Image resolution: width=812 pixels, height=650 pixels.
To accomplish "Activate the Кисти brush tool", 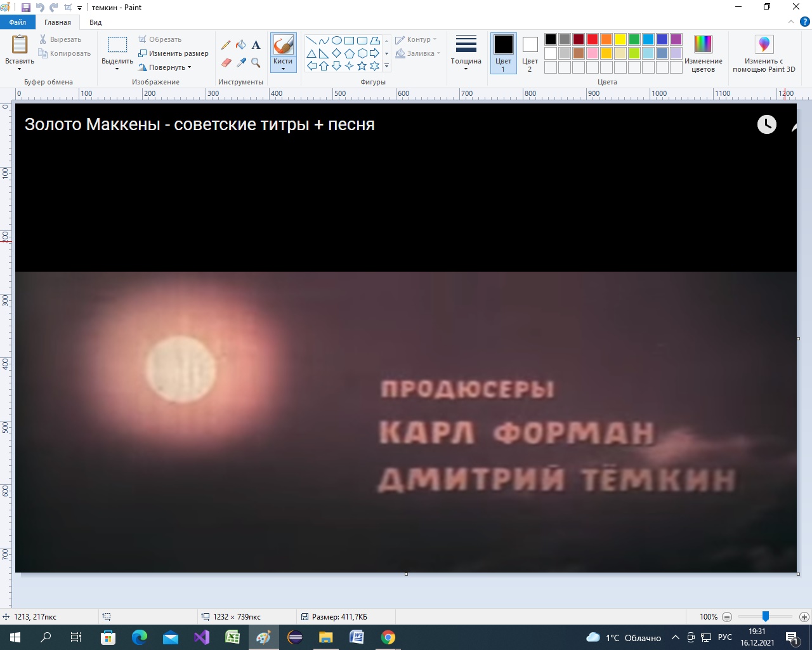I will coord(283,45).
